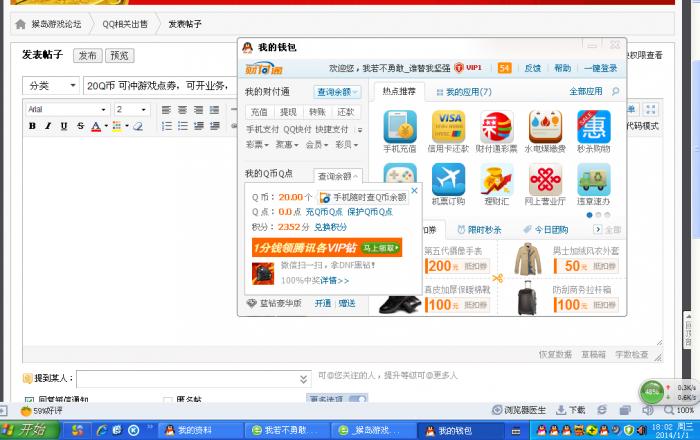Click the first carousel page dot
This screenshot has width=700, height=440.
click(x=589, y=215)
